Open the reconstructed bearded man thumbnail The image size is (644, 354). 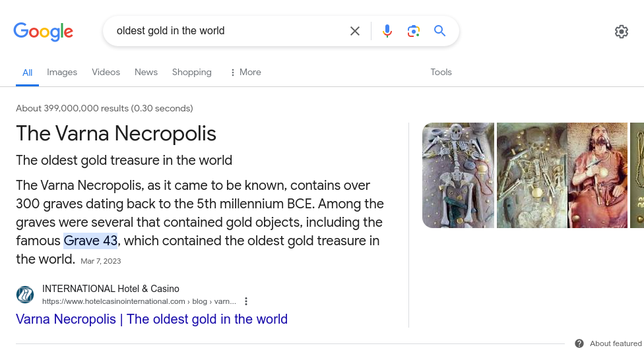[x=598, y=175]
